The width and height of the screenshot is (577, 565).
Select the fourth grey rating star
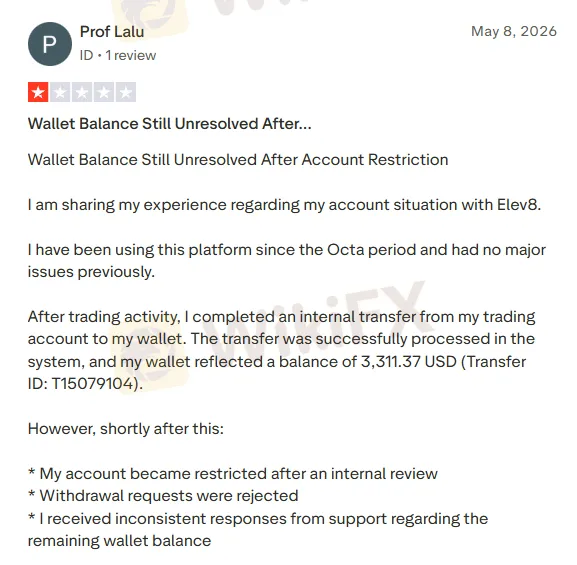pos(104,92)
